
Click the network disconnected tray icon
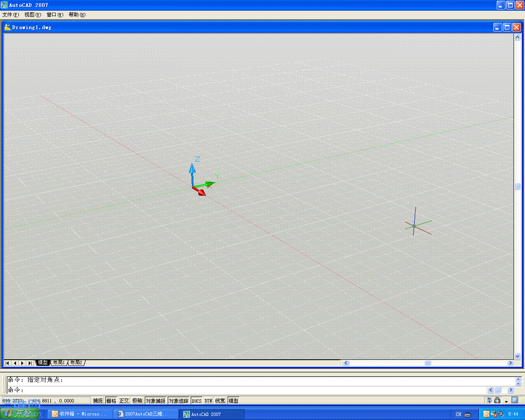pyautogui.click(x=494, y=414)
